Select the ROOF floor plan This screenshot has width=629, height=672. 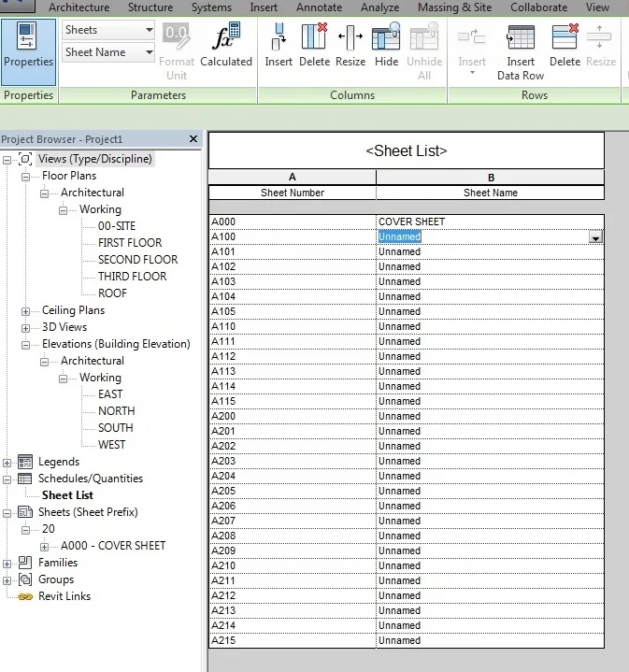click(112, 293)
